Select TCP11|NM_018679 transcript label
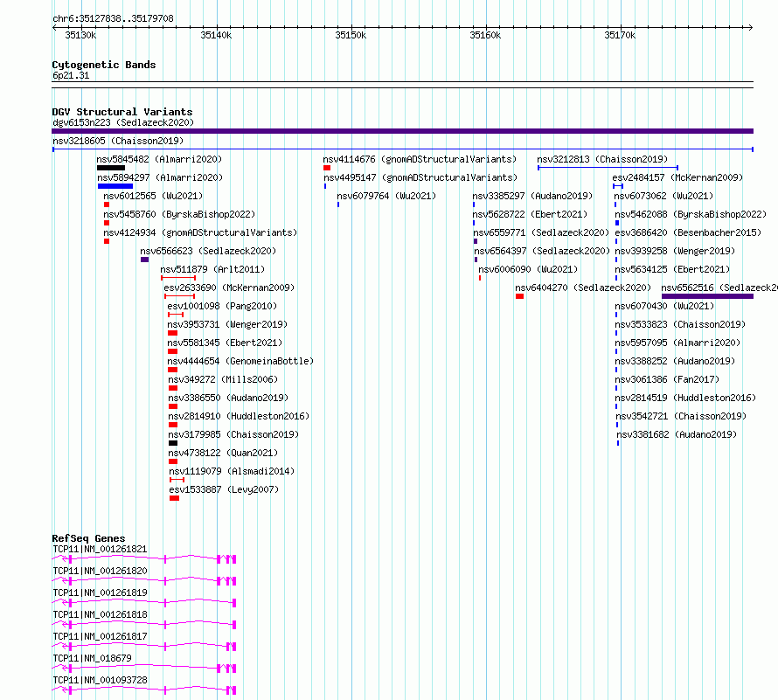778x700 pixels. coord(93,658)
